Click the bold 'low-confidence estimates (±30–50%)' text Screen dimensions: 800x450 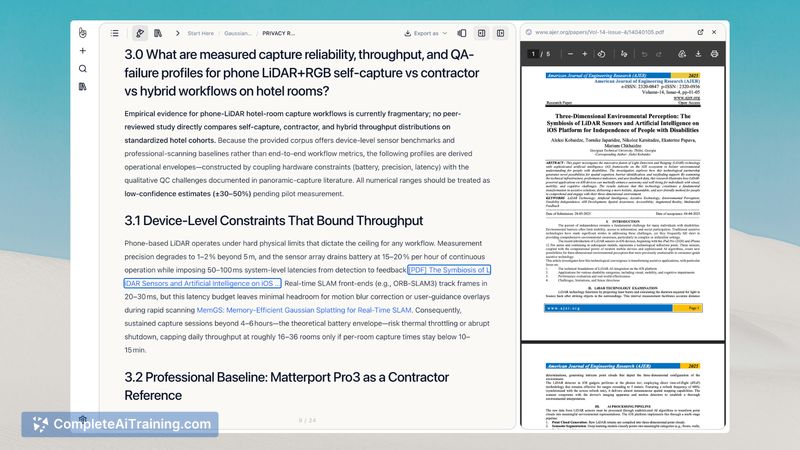pyautogui.click(x=188, y=194)
